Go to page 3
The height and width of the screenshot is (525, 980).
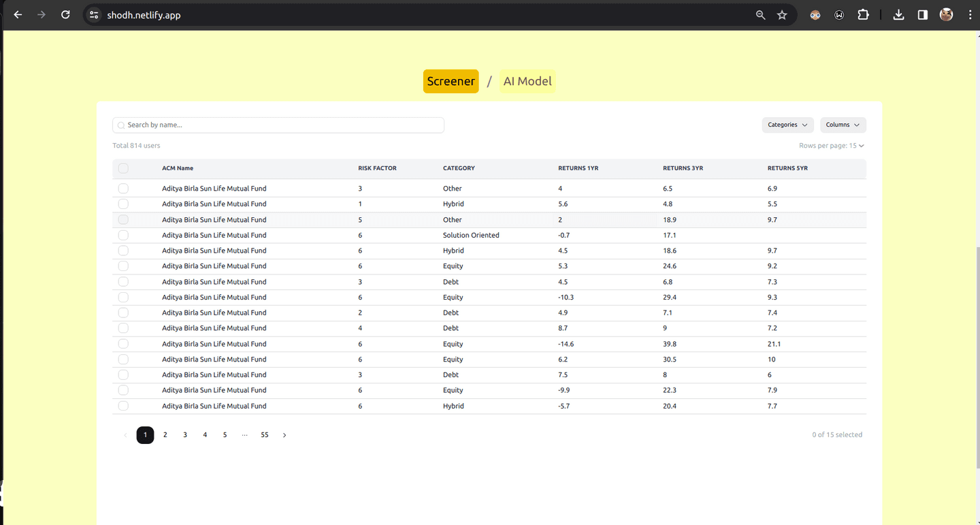click(x=185, y=435)
